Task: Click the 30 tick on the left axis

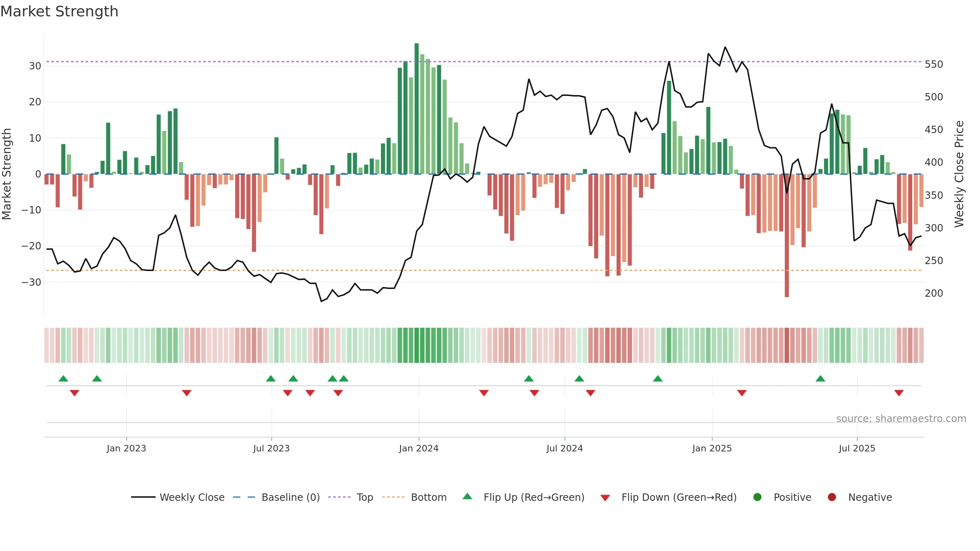Action: coord(35,66)
